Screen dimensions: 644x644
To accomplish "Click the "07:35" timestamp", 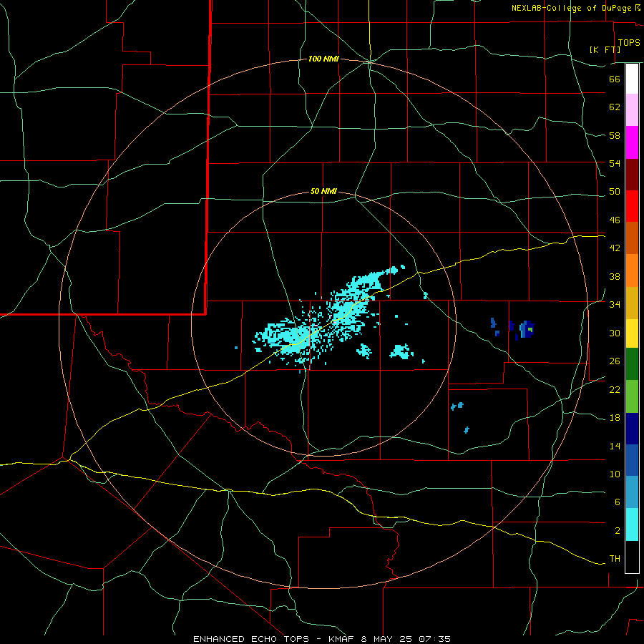I will (434, 639).
